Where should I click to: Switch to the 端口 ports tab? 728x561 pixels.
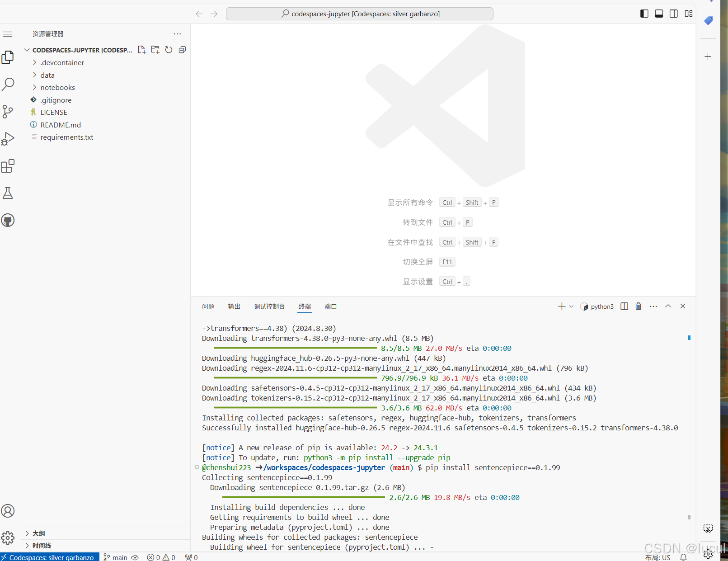click(331, 306)
